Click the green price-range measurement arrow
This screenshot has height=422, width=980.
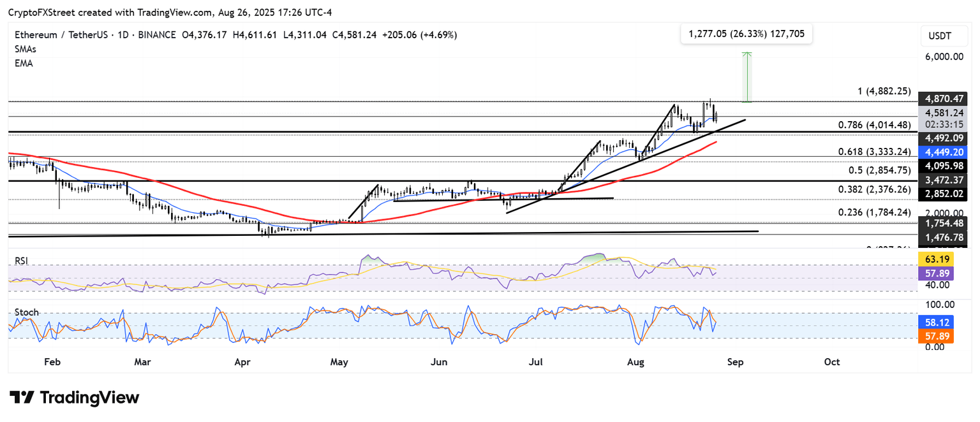coord(748,76)
